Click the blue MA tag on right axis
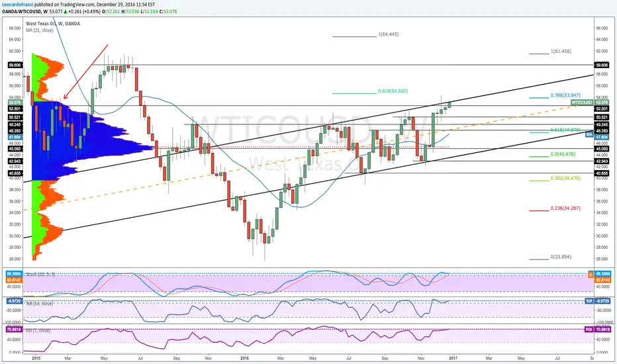617x364 pixels. pos(589,134)
